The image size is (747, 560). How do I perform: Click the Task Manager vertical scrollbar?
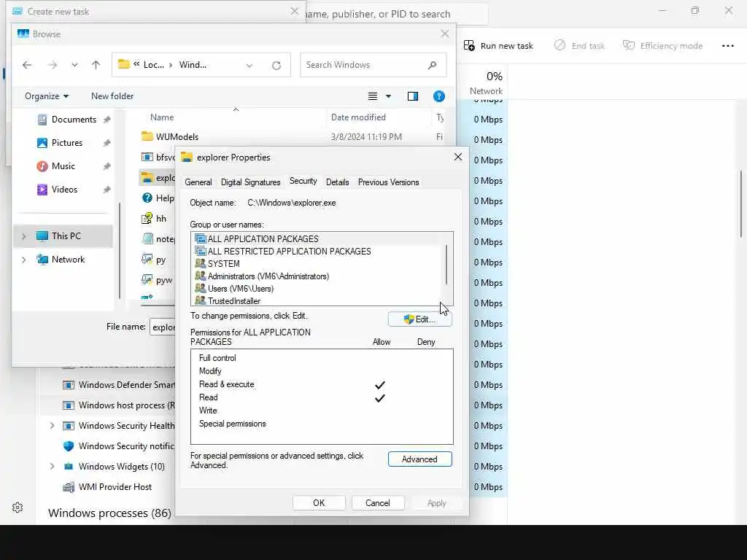741,204
